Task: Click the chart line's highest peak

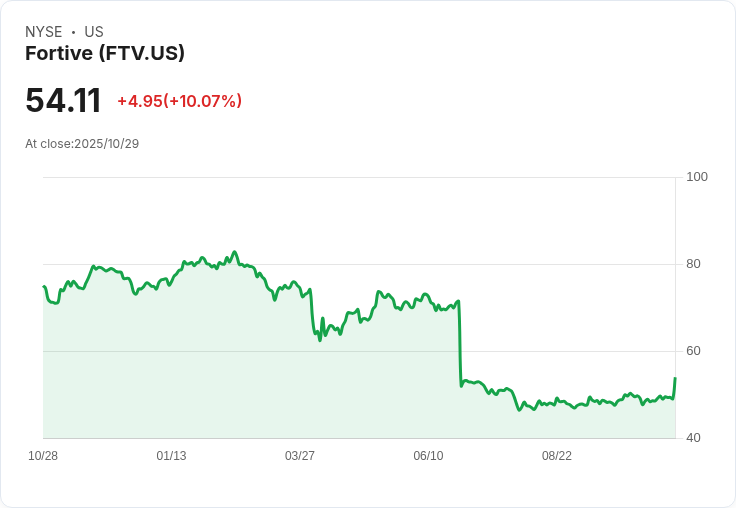Action: coord(234,252)
